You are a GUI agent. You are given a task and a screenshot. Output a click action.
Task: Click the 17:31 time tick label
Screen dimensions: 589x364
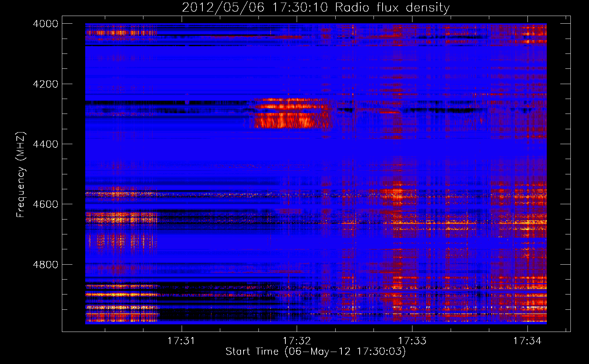[x=181, y=341]
